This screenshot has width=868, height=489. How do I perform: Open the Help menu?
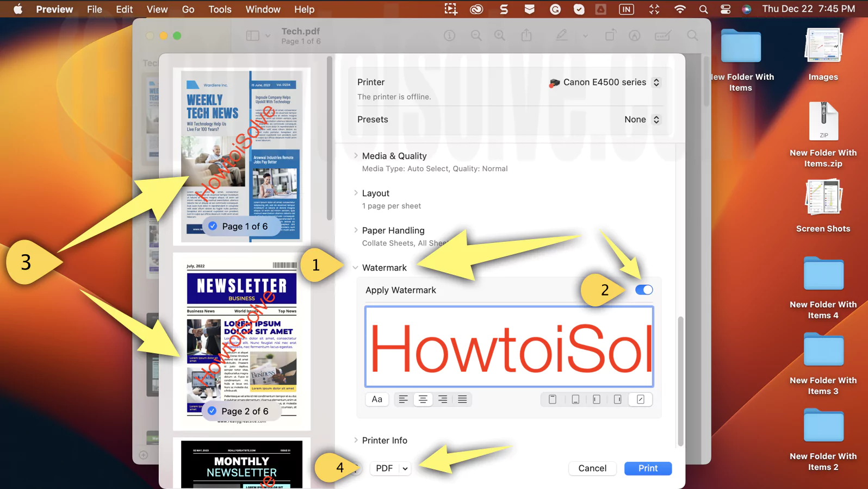[x=305, y=9]
